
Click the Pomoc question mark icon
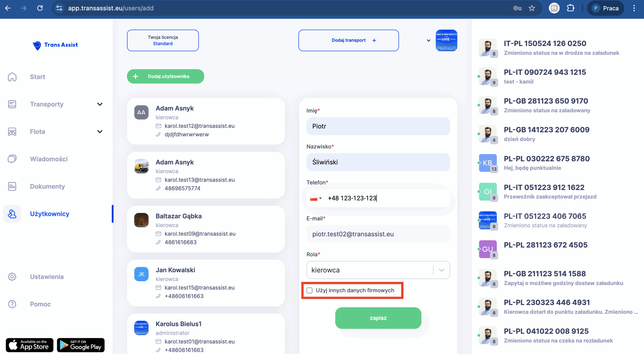[12, 304]
